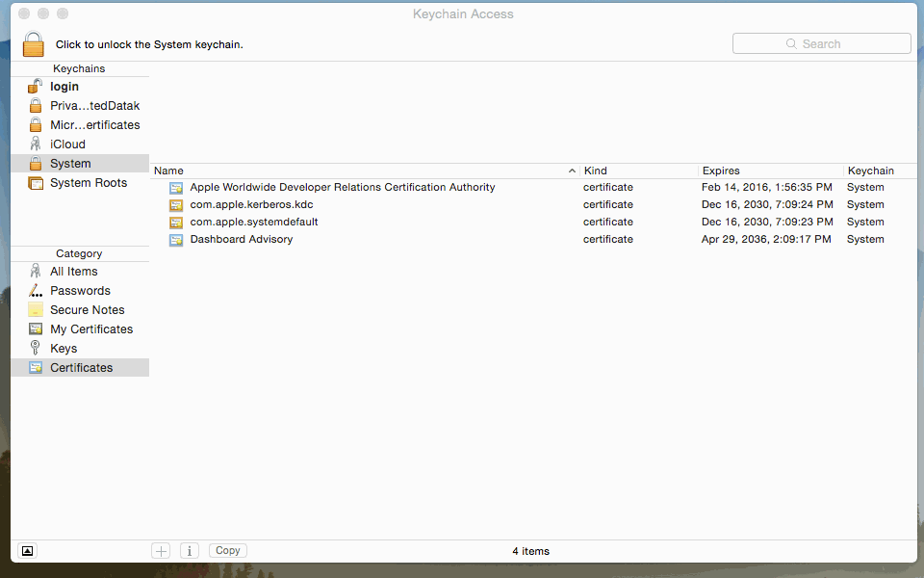Click expiry date Dec 16, 2030, 7:09:24 PM
Screen dimensions: 924x578
pos(767,204)
